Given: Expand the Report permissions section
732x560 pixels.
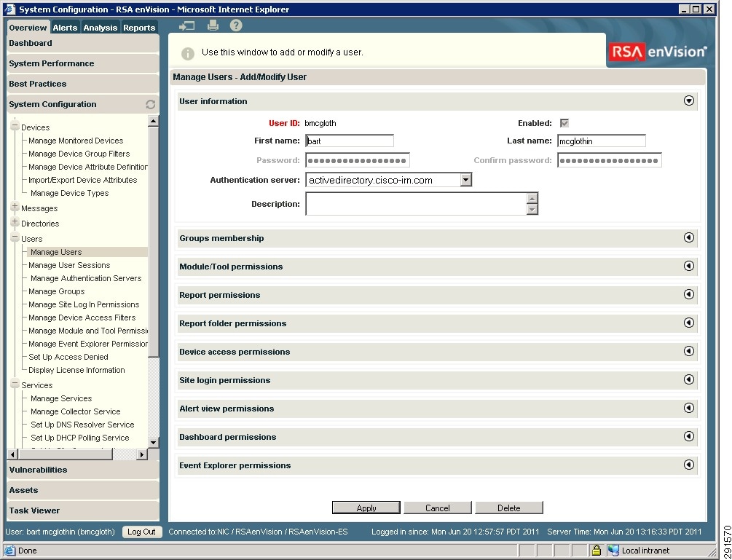Looking at the screenshot, I should pos(688,294).
